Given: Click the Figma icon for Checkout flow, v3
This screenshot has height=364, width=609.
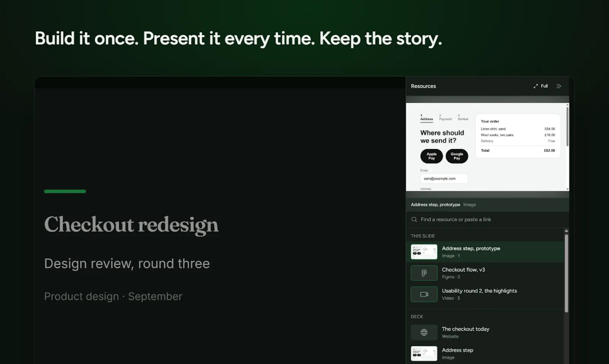Looking at the screenshot, I should point(424,273).
